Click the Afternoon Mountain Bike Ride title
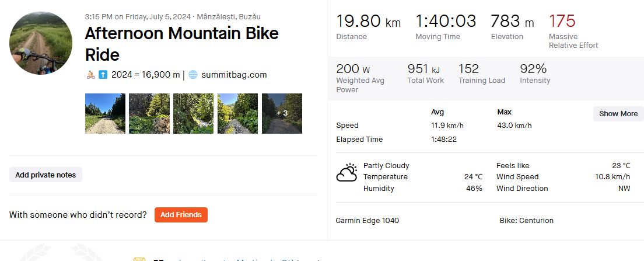The width and height of the screenshot is (644, 261). [182, 44]
